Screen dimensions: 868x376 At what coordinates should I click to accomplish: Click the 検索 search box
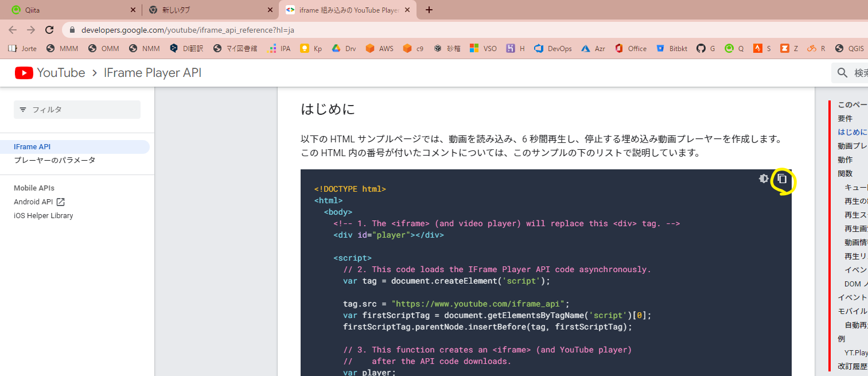850,73
